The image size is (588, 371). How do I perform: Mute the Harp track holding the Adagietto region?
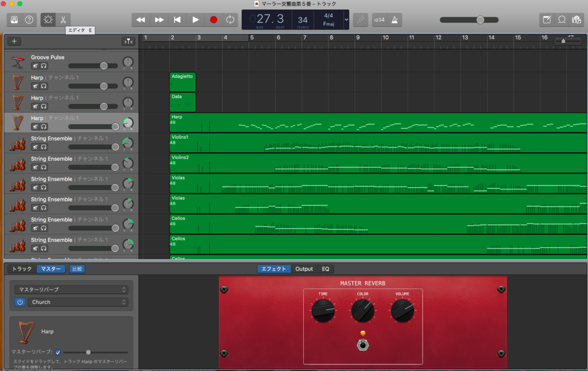pos(35,86)
